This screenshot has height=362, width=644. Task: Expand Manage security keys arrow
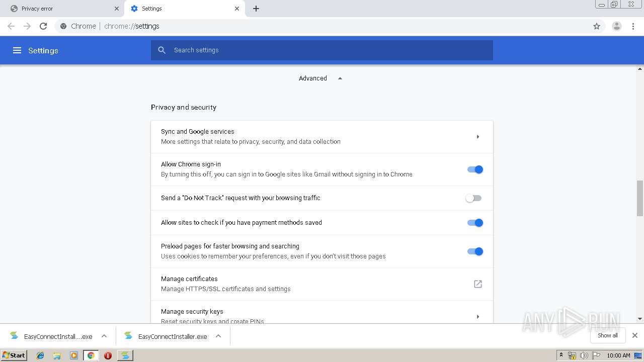coord(477,317)
